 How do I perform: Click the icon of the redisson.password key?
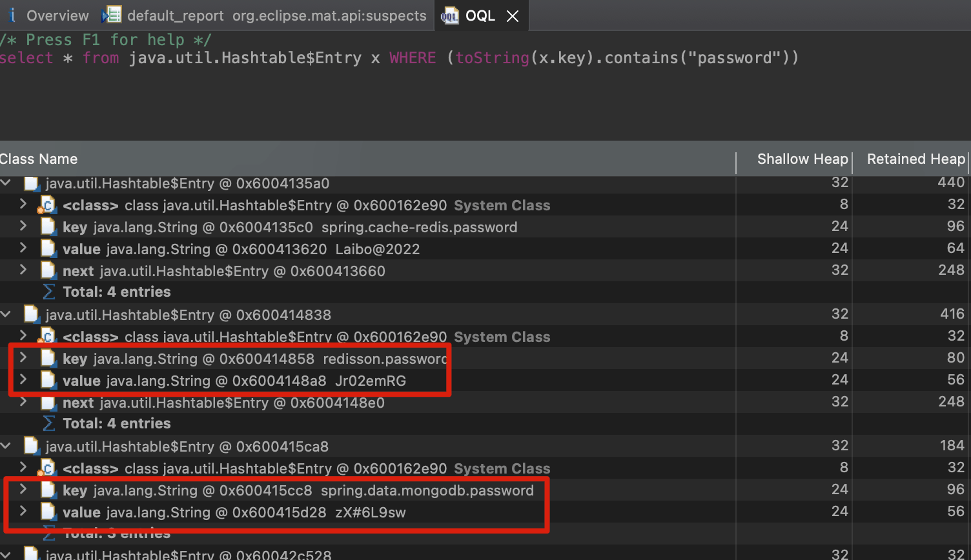coord(48,359)
